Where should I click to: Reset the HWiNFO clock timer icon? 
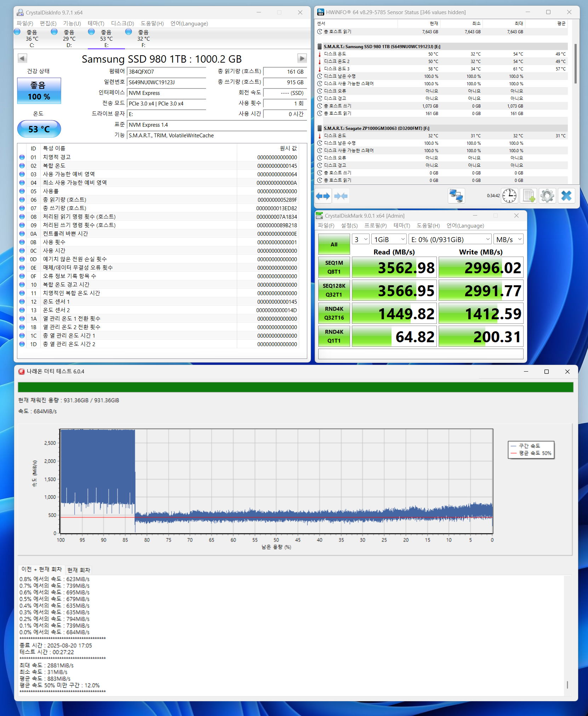point(509,196)
